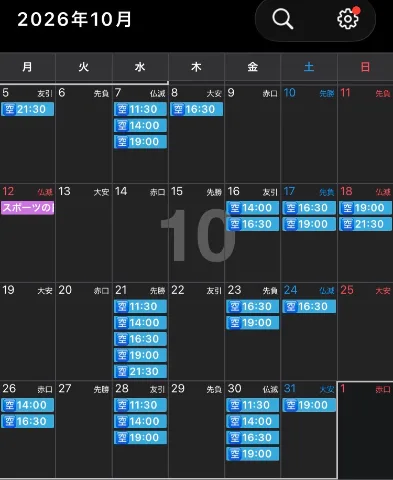Select the 土 Saturday column header
Viewport: 393px width, 480px height.
309,67
